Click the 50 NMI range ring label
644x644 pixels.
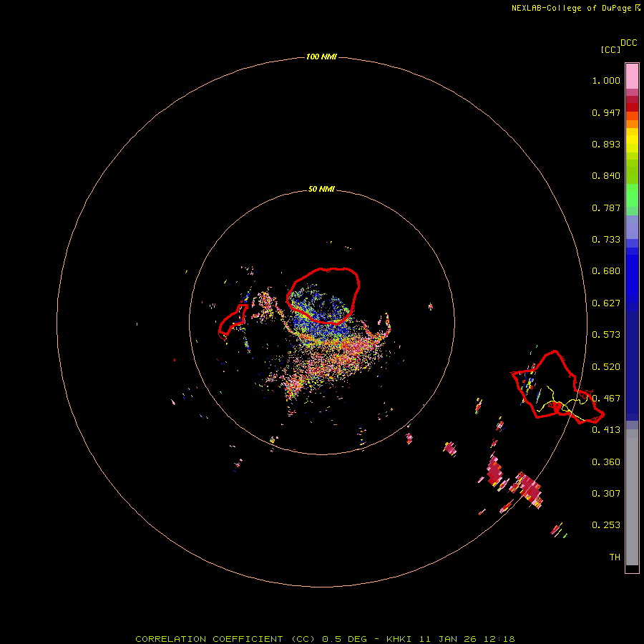(x=321, y=189)
